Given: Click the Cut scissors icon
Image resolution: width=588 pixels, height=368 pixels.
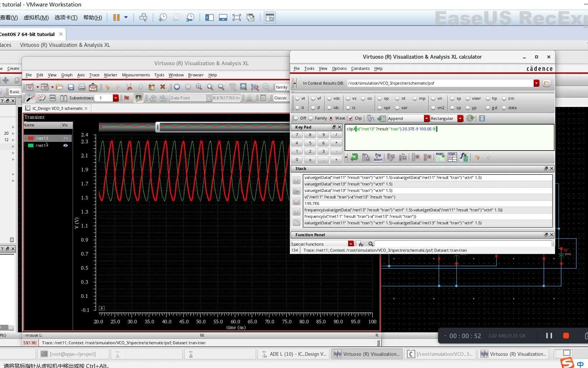Looking at the screenshot, I should [x=129, y=87].
